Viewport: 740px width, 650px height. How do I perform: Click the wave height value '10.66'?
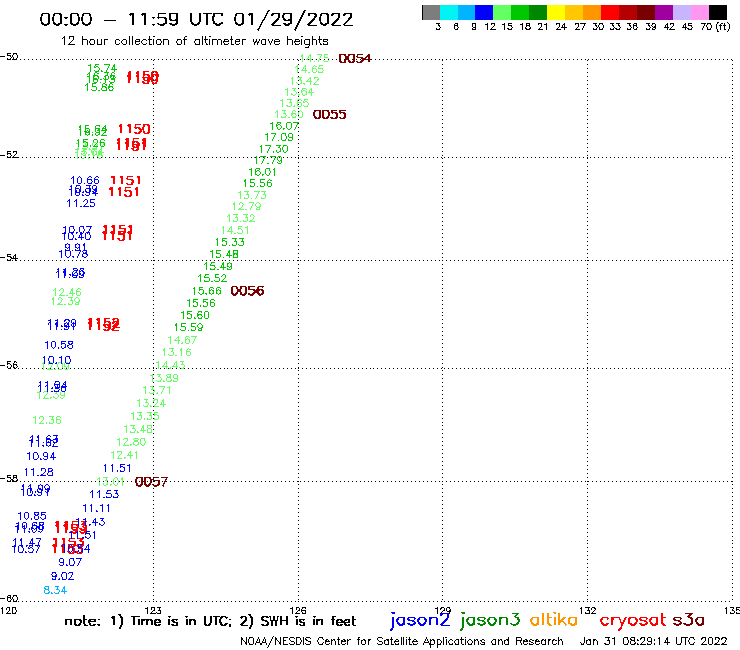point(85,181)
